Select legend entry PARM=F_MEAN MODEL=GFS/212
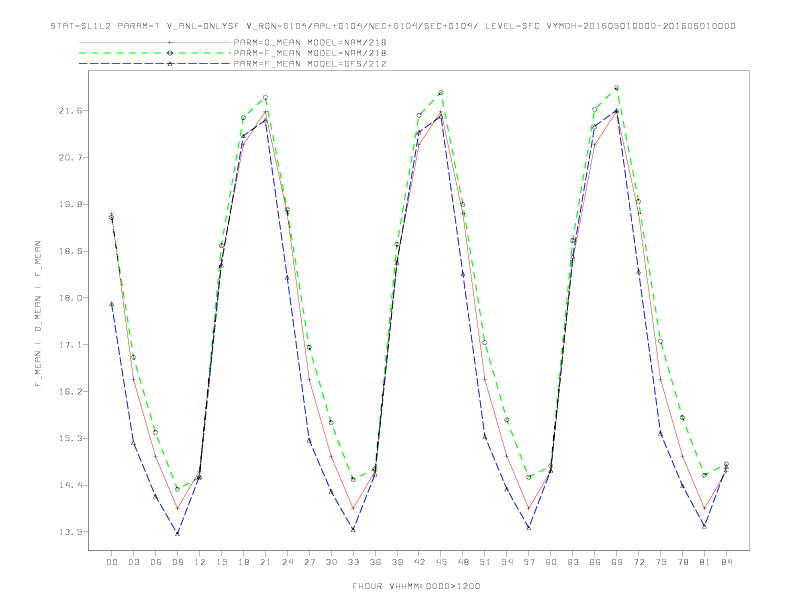Viewport: 792px width, 612px height. click(x=310, y=64)
